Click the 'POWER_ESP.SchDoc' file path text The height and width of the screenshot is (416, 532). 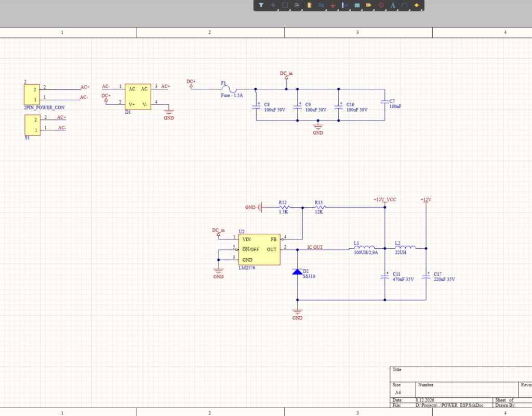[x=449, y=405]
